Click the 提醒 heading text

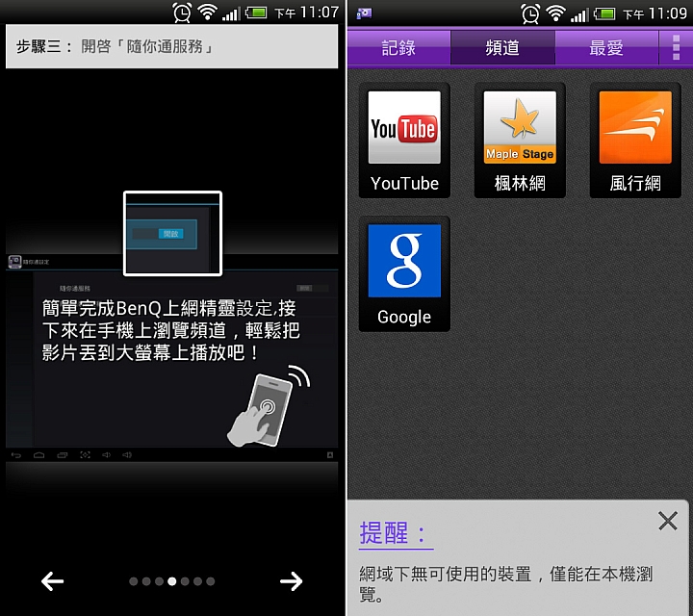392,532
